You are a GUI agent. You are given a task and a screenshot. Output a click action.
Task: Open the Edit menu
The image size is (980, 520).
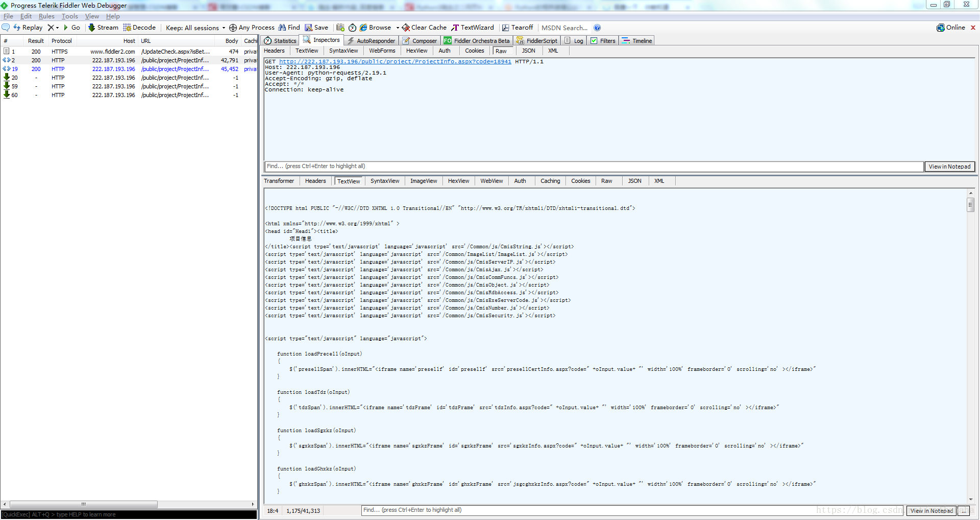coord(26,16)
